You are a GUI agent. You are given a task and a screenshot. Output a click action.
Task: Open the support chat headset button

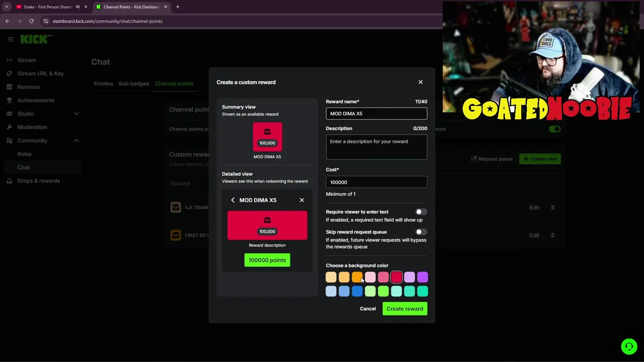[629, 346]
